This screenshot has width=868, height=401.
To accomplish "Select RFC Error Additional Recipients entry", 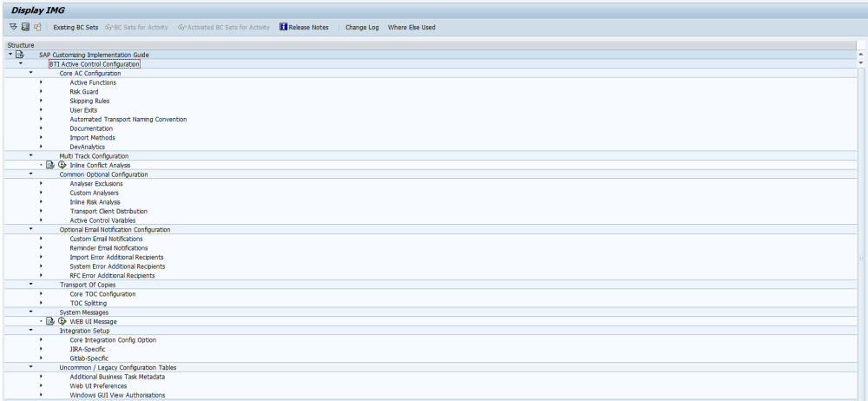I will tap(112, 275).
